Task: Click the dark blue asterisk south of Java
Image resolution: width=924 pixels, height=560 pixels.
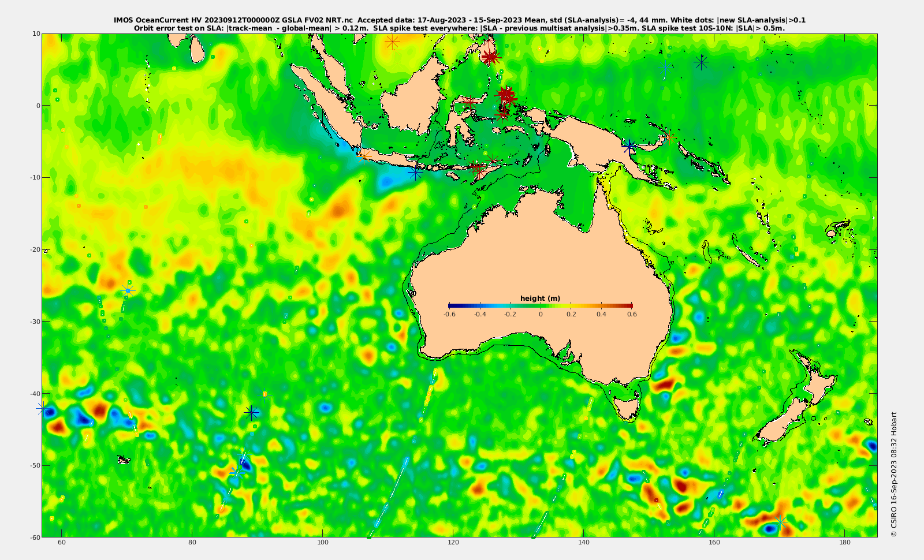Action: pyautogui.click(x=415, y=172)
